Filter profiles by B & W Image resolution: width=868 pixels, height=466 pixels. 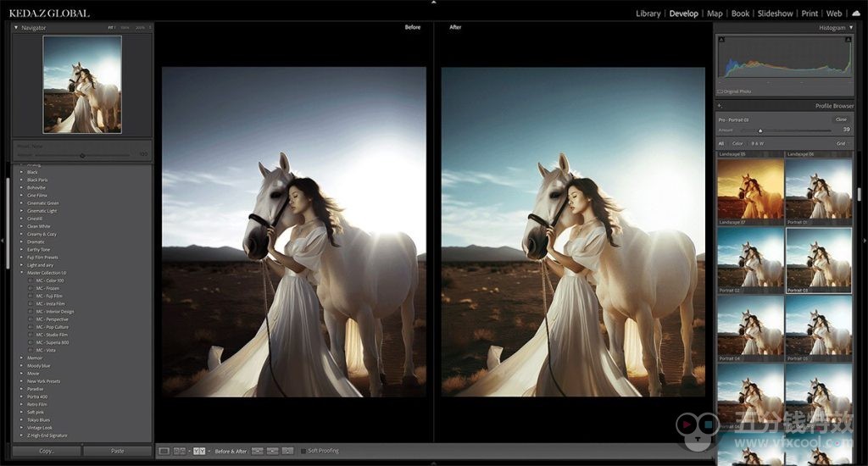point(757,143)
